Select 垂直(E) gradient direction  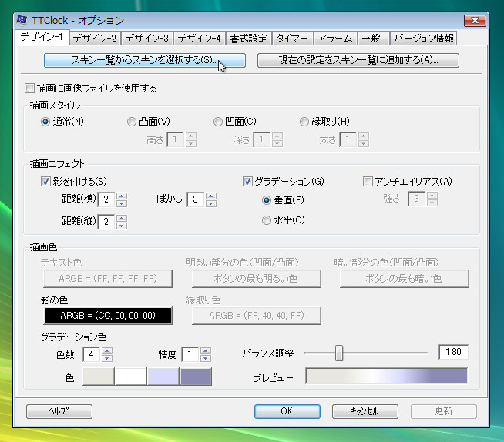tap(267, 200)
